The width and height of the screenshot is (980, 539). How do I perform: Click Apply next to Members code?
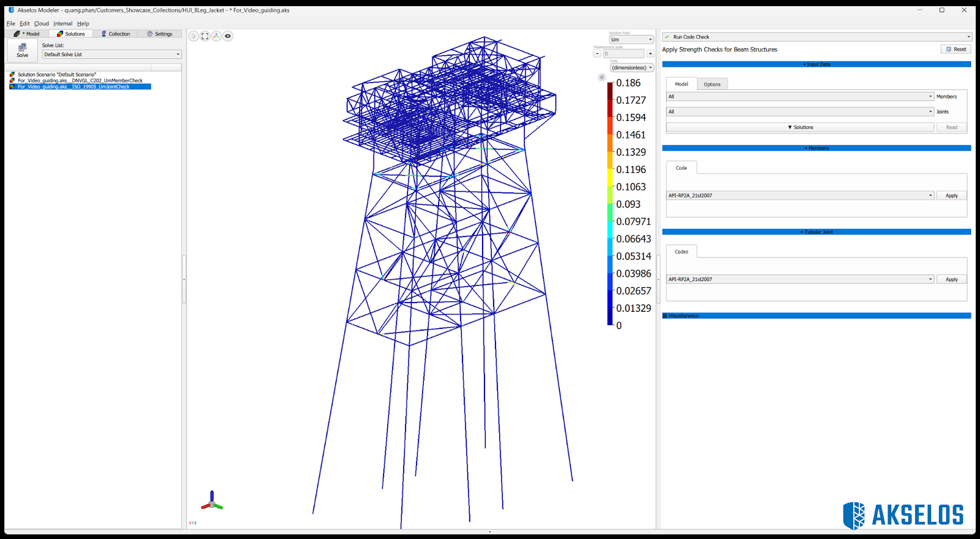point(951,195)
